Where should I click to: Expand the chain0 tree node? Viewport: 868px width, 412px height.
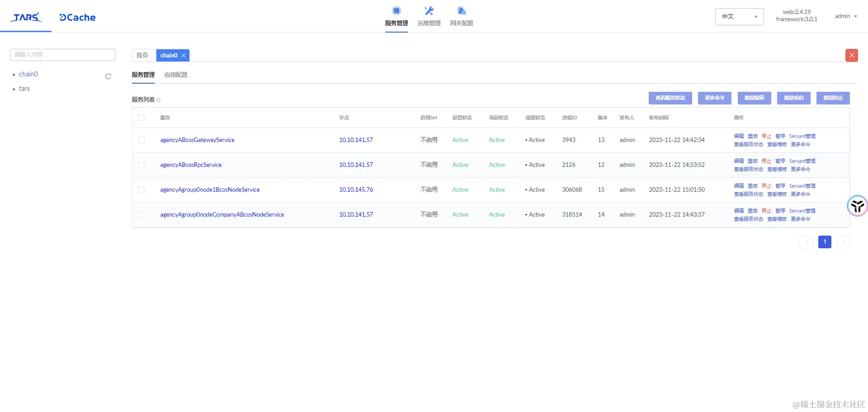click(14, 75)
